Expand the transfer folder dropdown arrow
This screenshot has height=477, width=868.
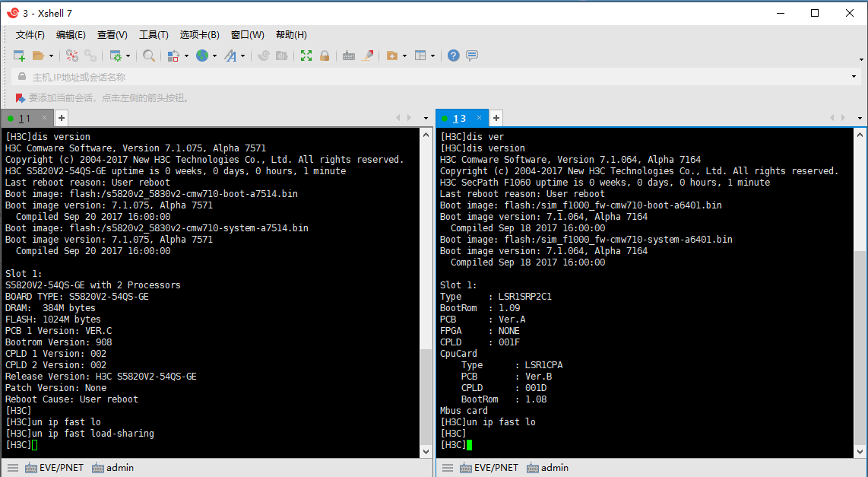click(x=404, y=56)
